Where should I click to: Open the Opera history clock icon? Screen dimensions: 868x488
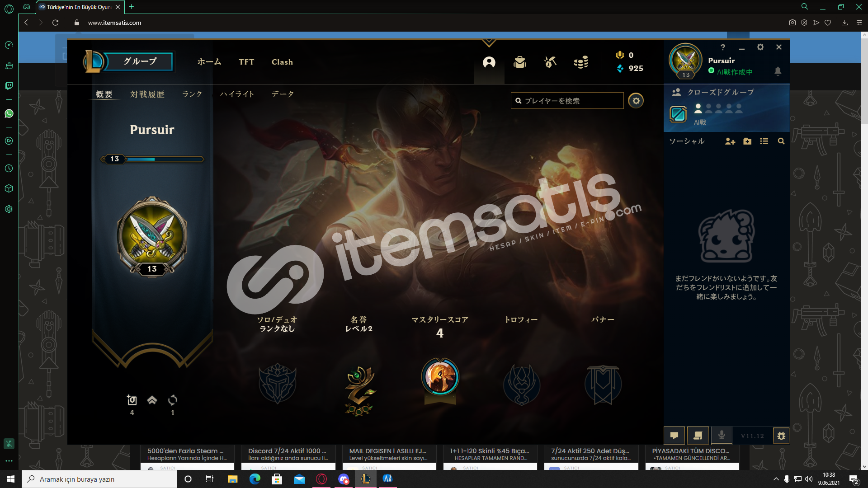click(x=9, y=168)
